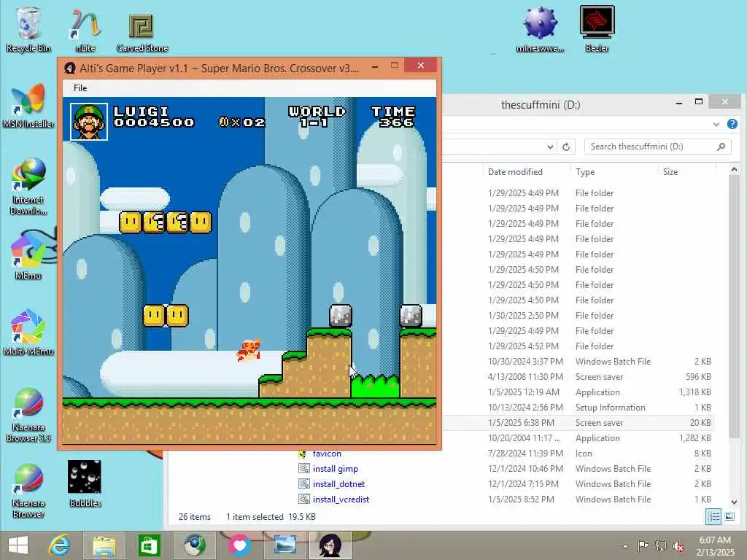Screen dimensions: 747x560
Task: Select the lower Naenara Browser shortcut
Action: 28,491
